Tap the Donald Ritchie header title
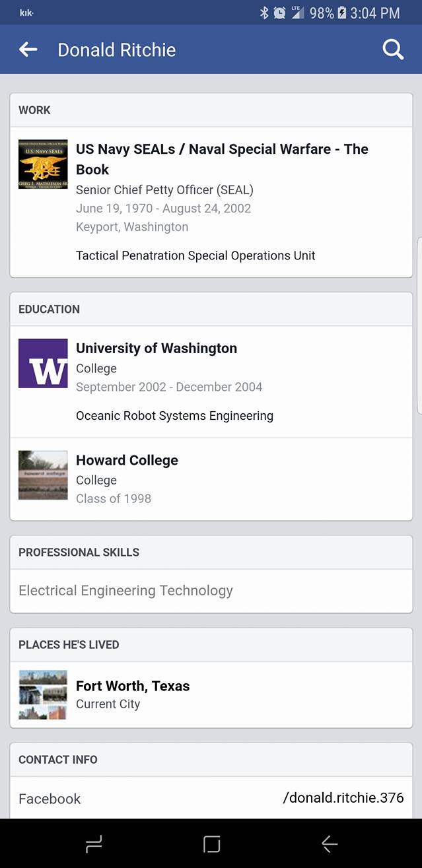 [117, 50]
